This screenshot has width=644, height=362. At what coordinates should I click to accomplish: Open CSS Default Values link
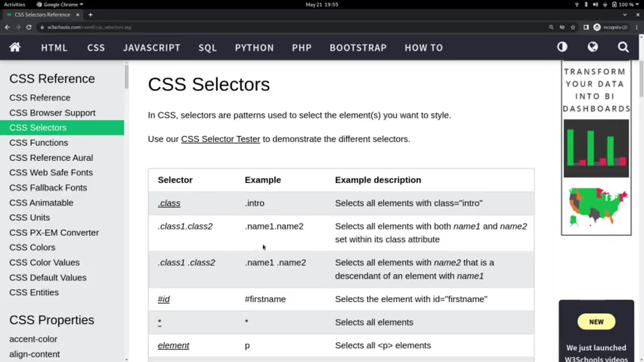(48, 278)
